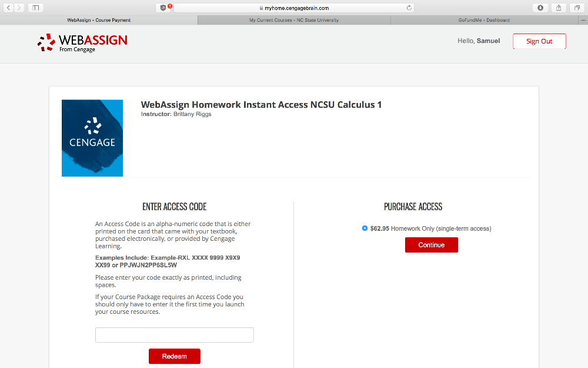Click the course title WebAssign Homework Instant Access

pyautogui.click(x=262, y=105)
